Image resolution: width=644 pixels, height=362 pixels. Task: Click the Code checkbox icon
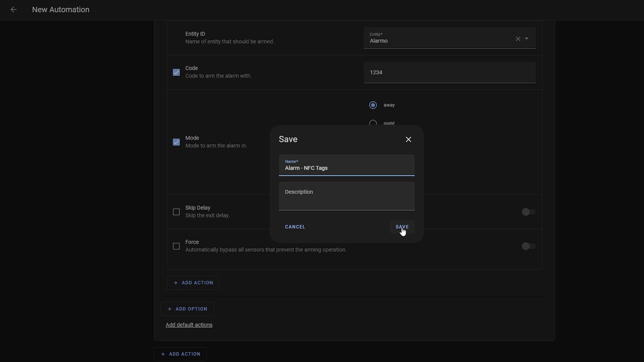176,72
